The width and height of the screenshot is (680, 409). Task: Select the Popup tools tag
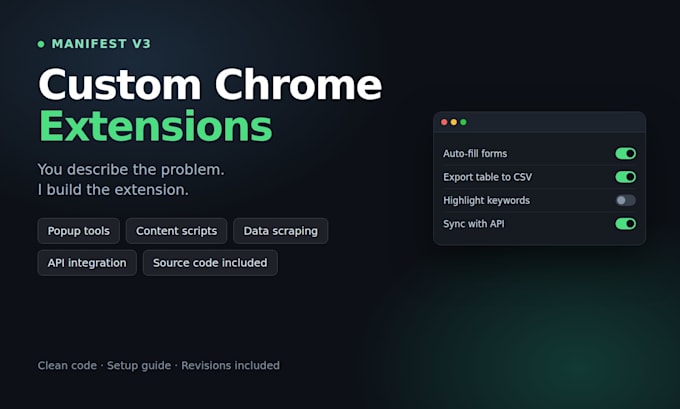coord(78,231)
